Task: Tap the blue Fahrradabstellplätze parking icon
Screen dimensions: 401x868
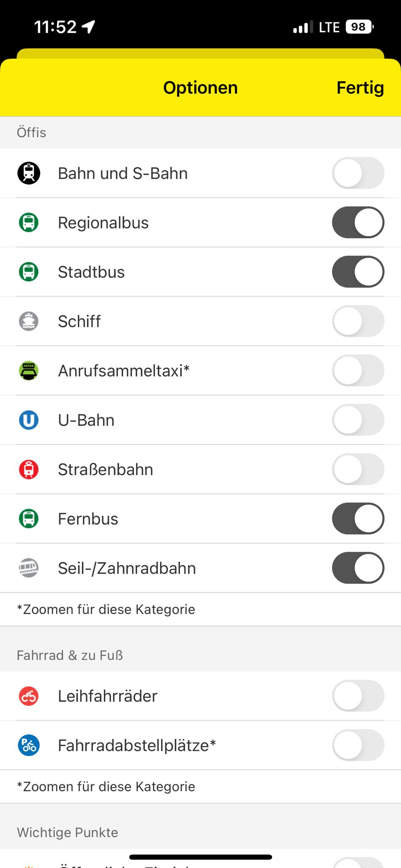Action: point(29,745)
